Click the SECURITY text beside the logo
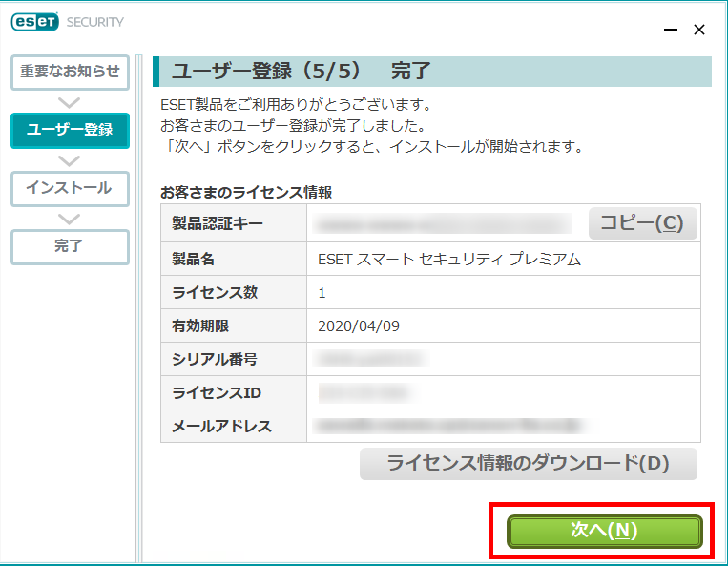 coord(95,22)
